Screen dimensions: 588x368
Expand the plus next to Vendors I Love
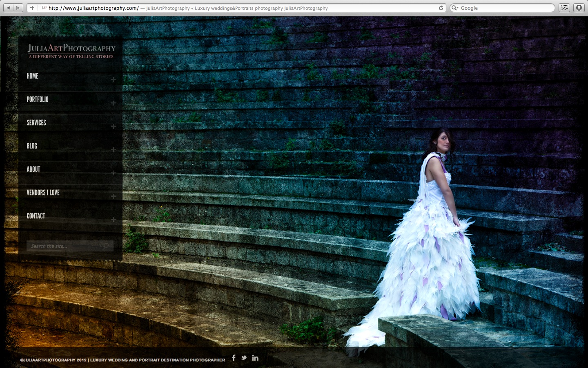(114, 196)
